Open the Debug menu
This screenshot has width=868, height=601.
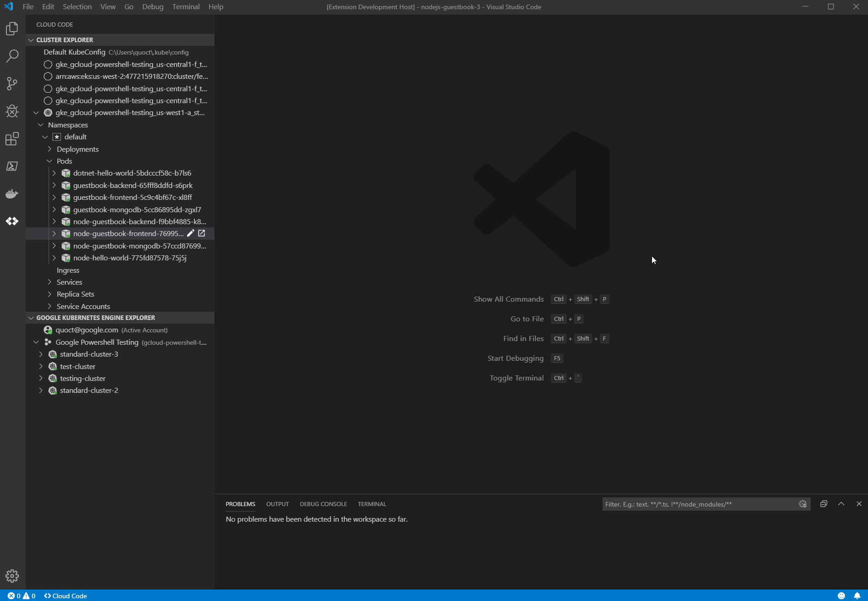point(153,6)
